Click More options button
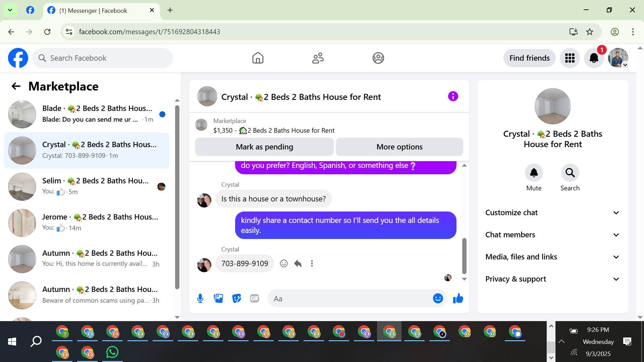The image size is (644, 362). 399,147
